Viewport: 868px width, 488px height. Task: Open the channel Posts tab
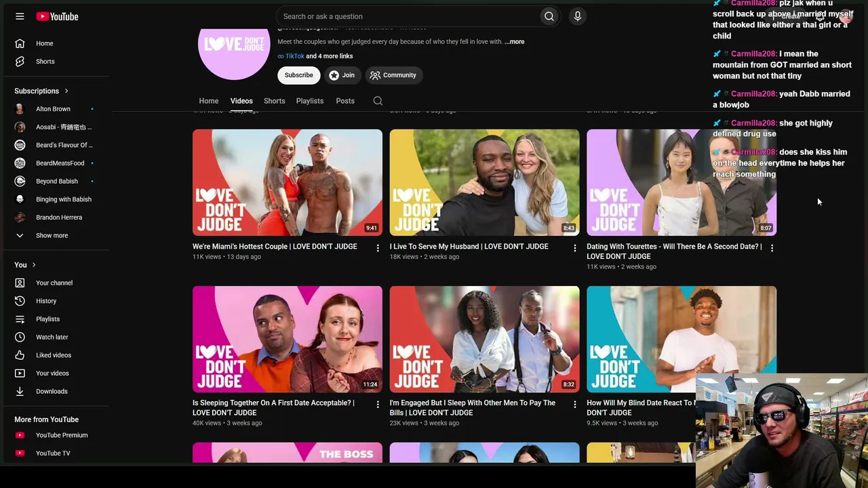tap(345, 101)
